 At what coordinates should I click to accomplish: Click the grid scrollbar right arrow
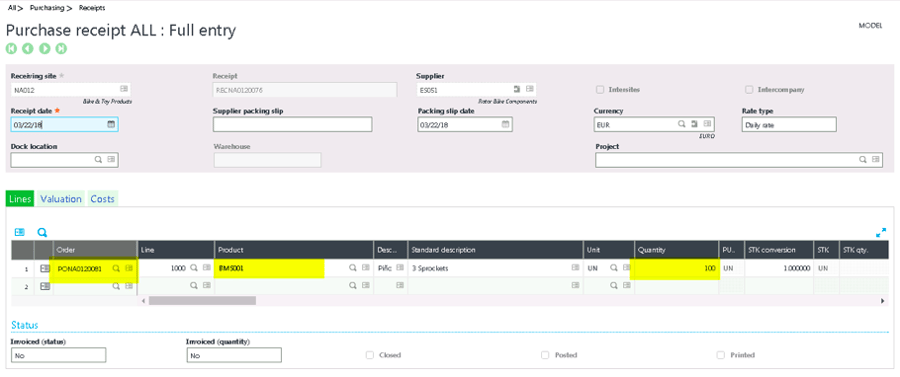883,301
